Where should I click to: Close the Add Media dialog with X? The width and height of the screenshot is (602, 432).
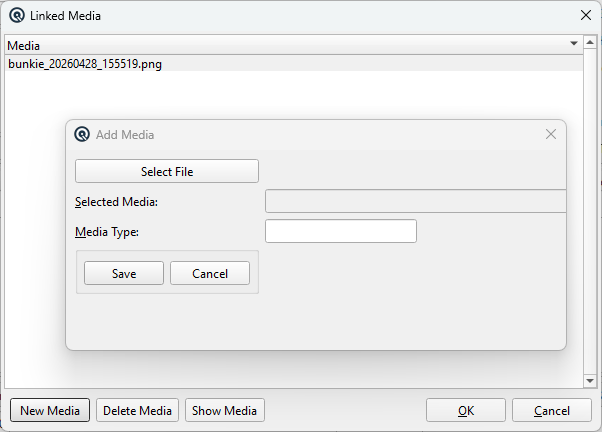point(551,134)
